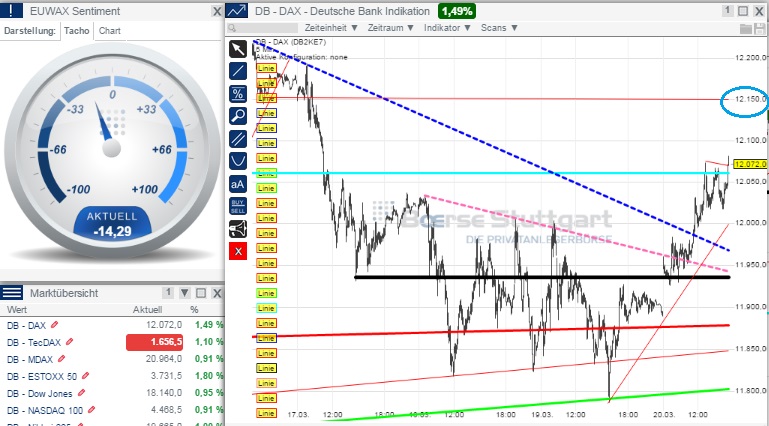Image resolution: width=769 pixels, height=426 pixels.
Task: Click the pencil icon next to DB - MDAX
Action: tap(61, 359)
